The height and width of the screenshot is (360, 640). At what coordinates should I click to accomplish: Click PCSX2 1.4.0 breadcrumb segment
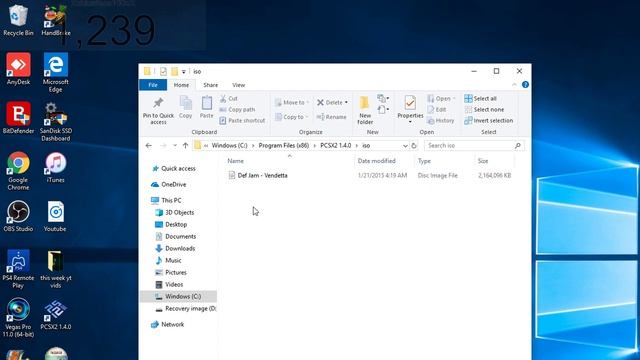coord(336,145)
